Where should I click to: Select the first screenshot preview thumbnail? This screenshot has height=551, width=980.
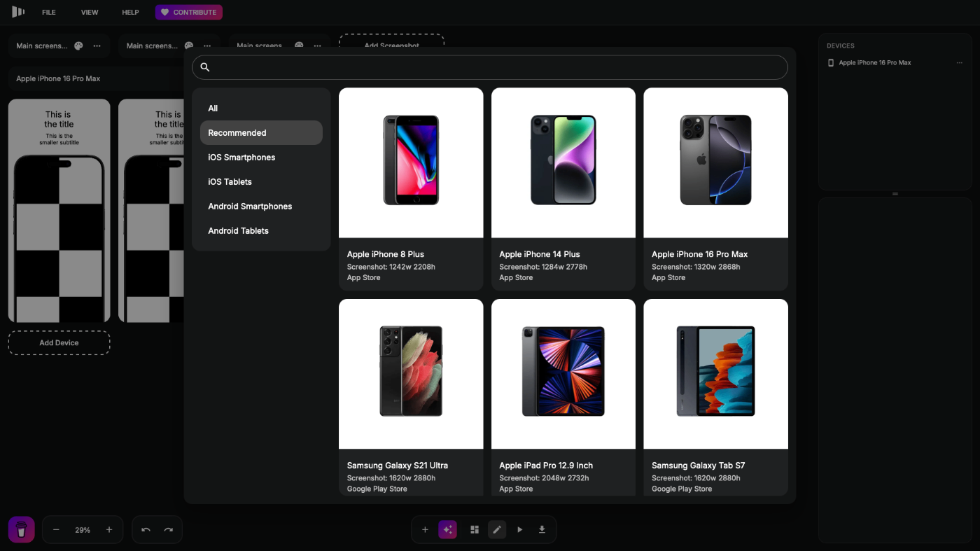point(59,211)
